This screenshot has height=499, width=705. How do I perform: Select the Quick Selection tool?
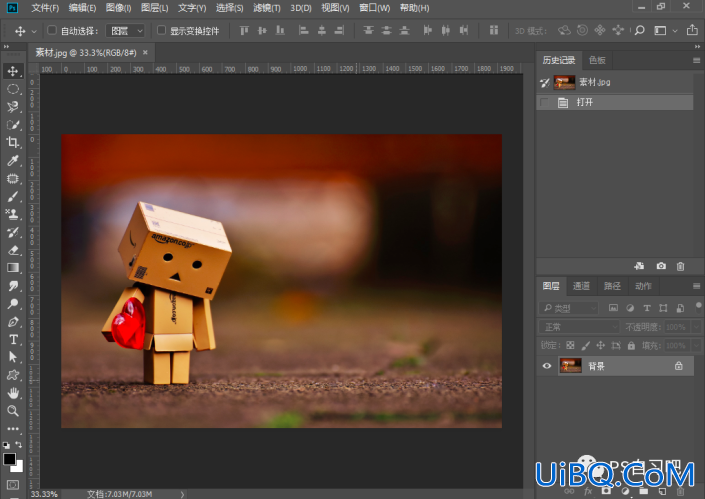point(13,125)
